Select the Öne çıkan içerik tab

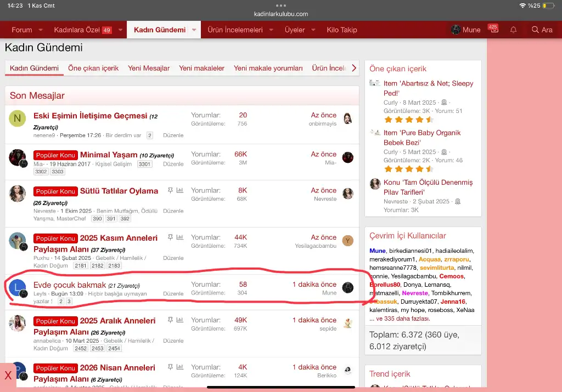93,68
